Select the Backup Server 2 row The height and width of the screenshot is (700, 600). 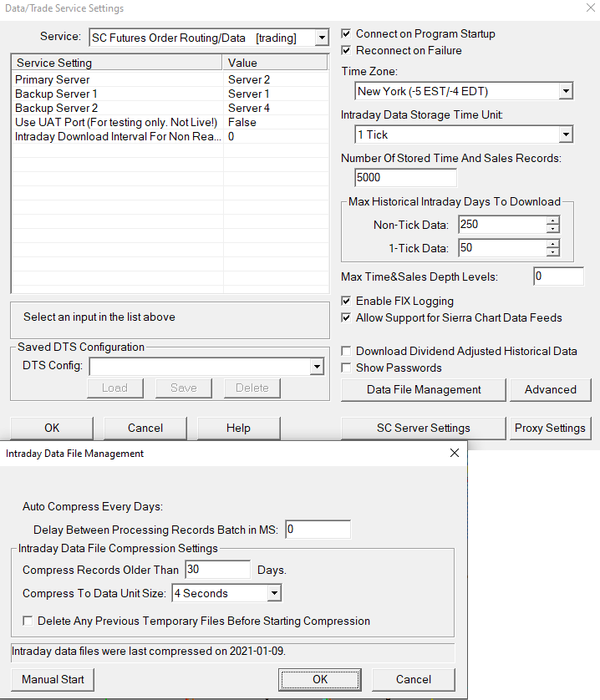click(170, 108)
